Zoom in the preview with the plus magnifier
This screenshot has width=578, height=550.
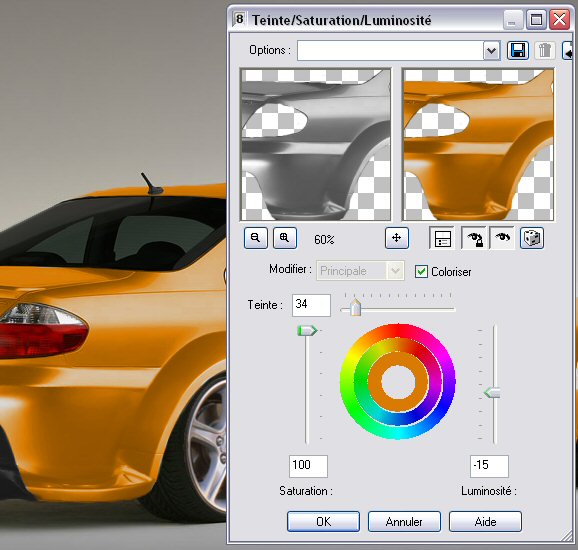285,238
